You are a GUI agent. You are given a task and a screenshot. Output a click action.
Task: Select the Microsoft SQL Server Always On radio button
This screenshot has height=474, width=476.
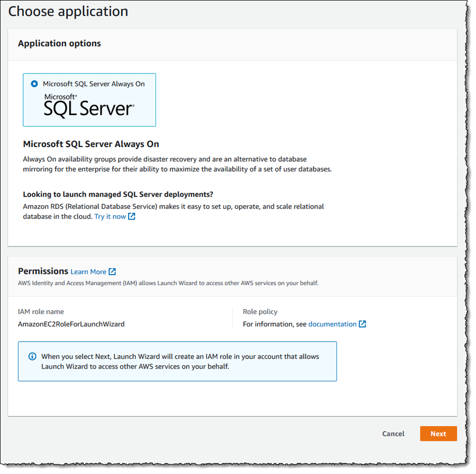point(34,84)
